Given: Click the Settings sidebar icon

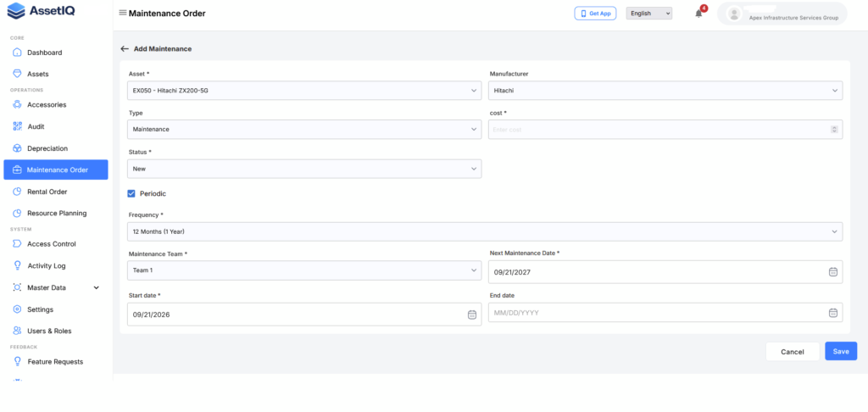Looking at the screenshot, I should click(17, 309).
